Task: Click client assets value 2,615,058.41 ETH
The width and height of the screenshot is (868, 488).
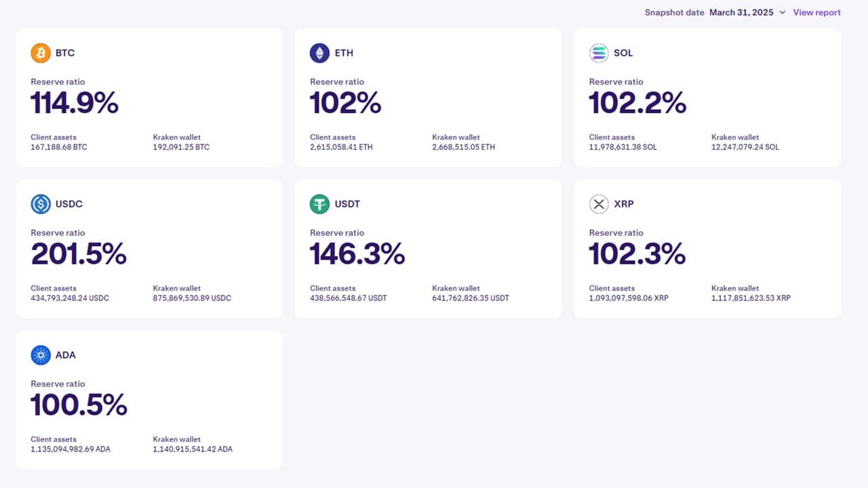Action: click(x=341, y=147)
